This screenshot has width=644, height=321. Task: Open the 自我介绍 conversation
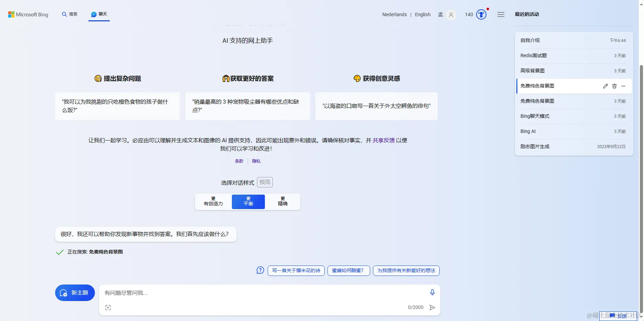(x=573, y=40)
